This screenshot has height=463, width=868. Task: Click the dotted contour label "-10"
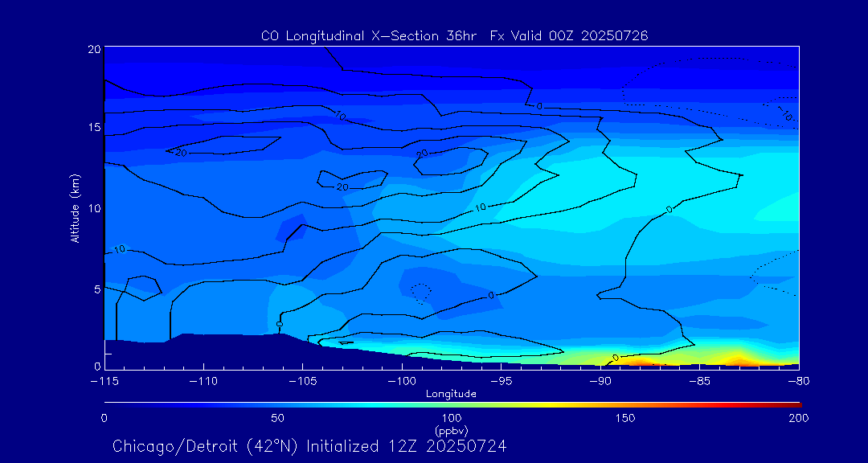click(x=784, y=113)
